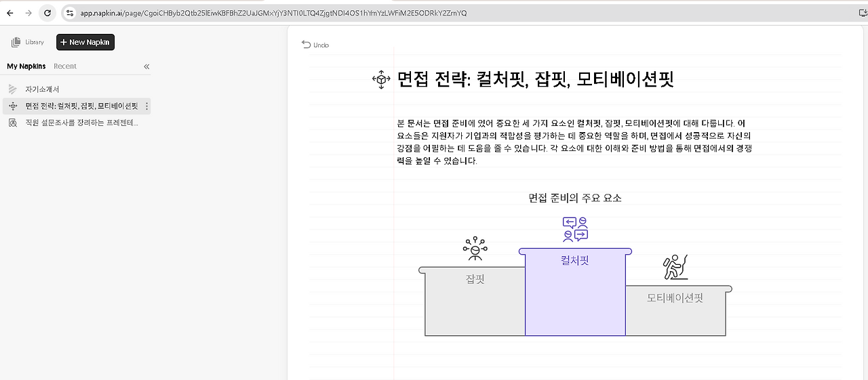Click the 자기소개서 napkin icon

(x=13, y=89)
